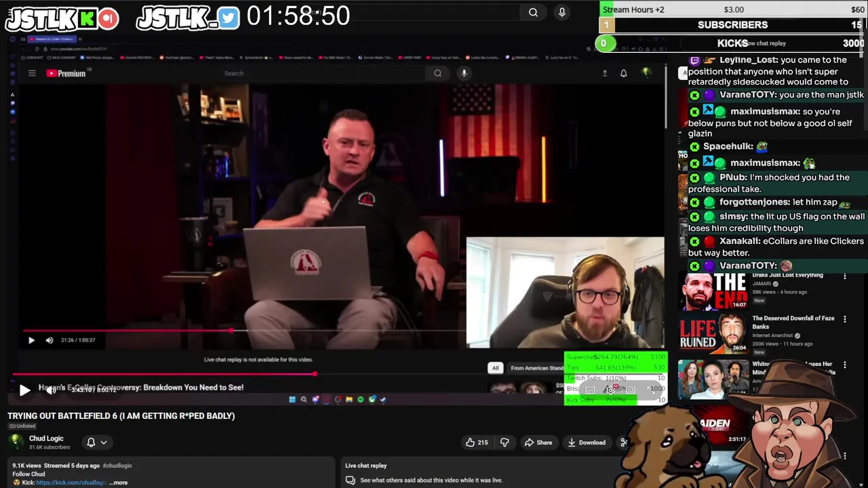
Task: Click the Windows Start icon in the recorded taskbar
Action: pyautogui.click(x=292, y=399)
